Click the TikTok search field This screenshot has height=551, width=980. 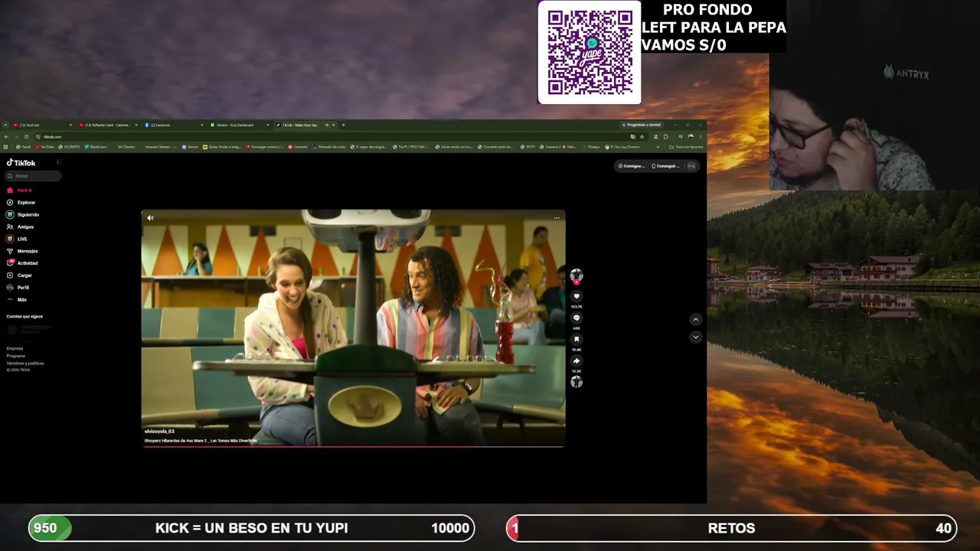(34, 176)
